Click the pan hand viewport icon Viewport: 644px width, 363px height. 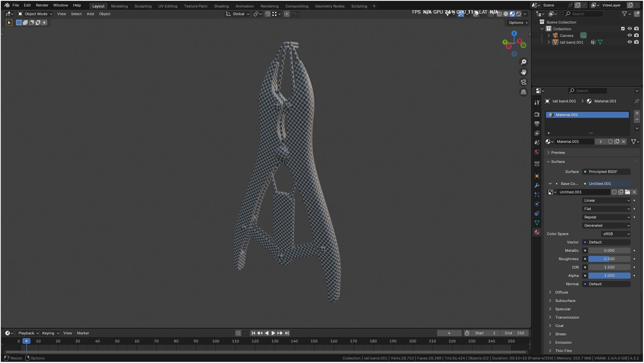(524, 72)
